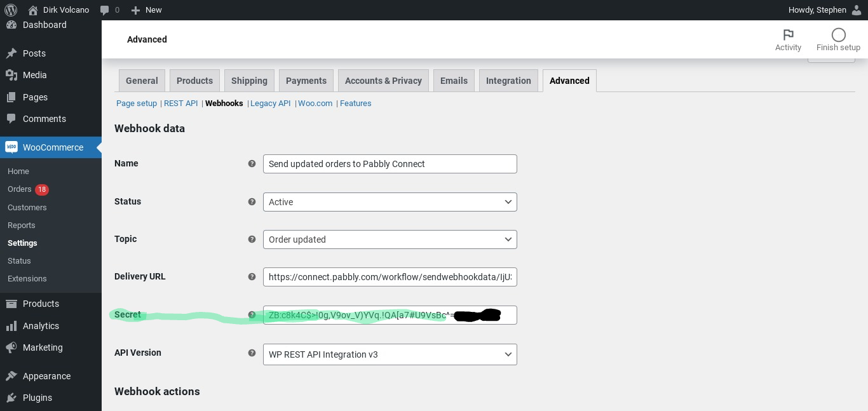
Task: Open the Customers submenu item
Action: pyautogui.click(x=27, y=208)
